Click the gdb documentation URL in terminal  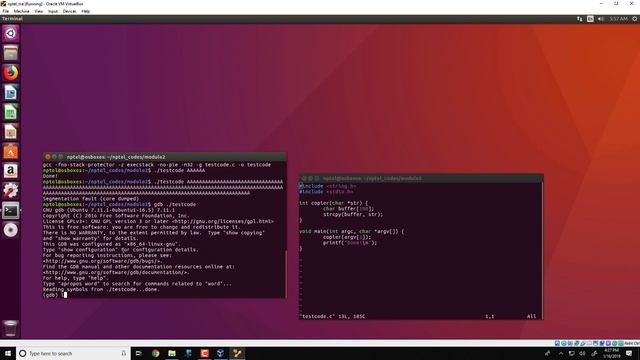pyautogui.click(x=116, y=272)
